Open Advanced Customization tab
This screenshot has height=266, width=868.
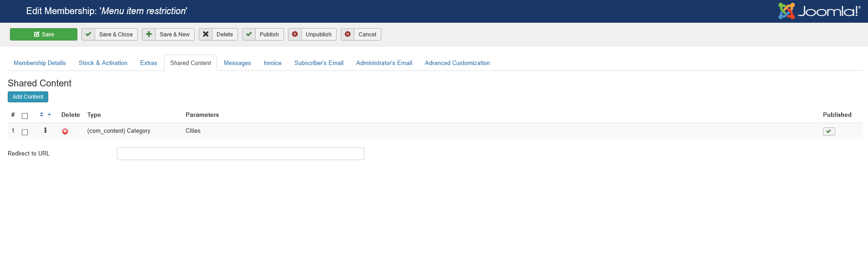click(x=457, y=63)
